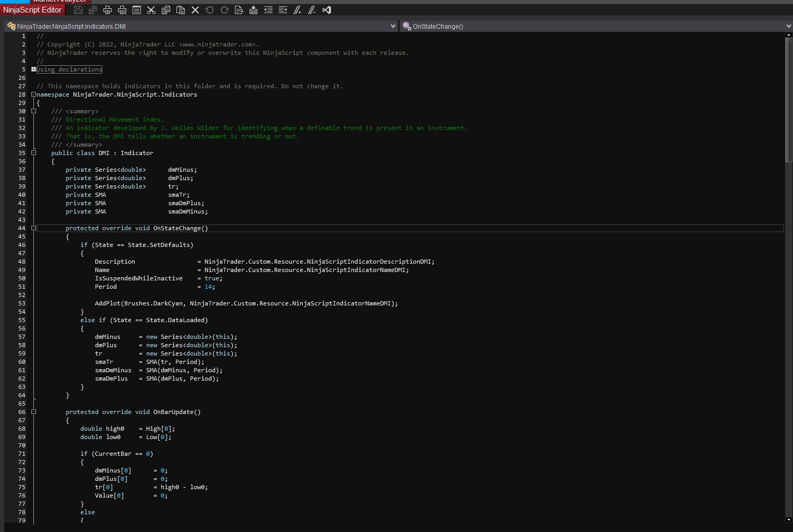
Task: Increase line indent toolbar icon
Action: tap(283, 10)
